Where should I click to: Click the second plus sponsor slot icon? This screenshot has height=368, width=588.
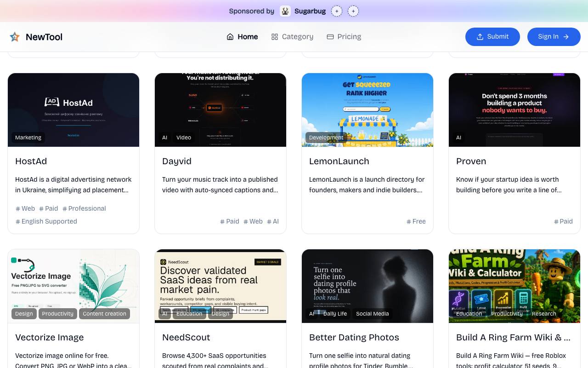point(353,11)
